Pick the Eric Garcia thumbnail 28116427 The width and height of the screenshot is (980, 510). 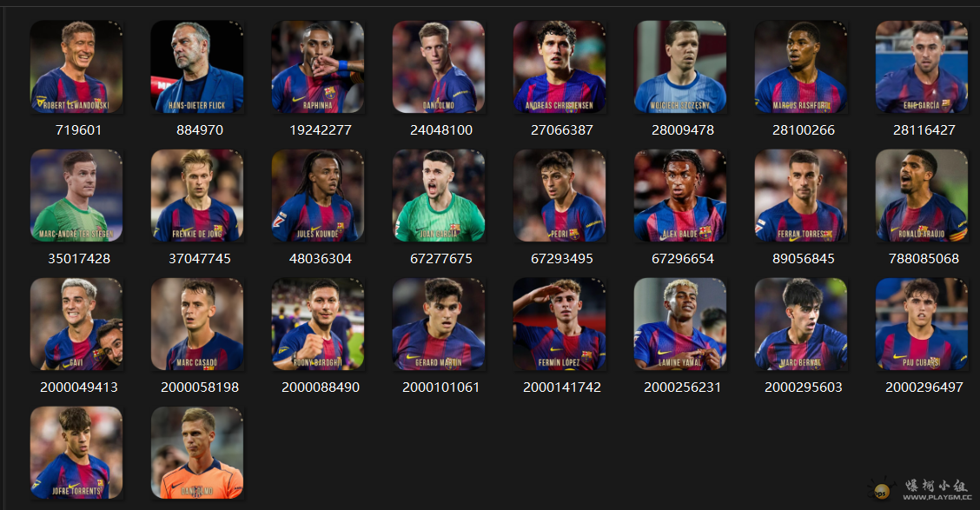[x=921, y=67]
